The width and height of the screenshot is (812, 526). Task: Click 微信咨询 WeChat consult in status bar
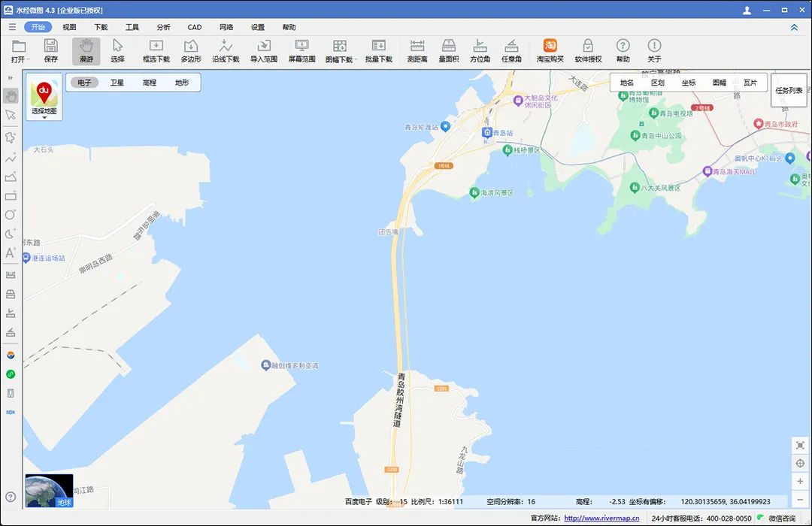point(777,518)
